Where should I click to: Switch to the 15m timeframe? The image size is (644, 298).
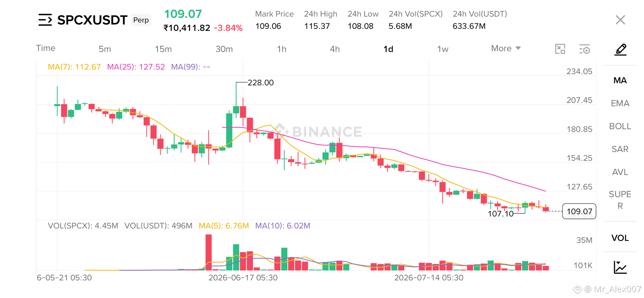(x=163, y=49)
